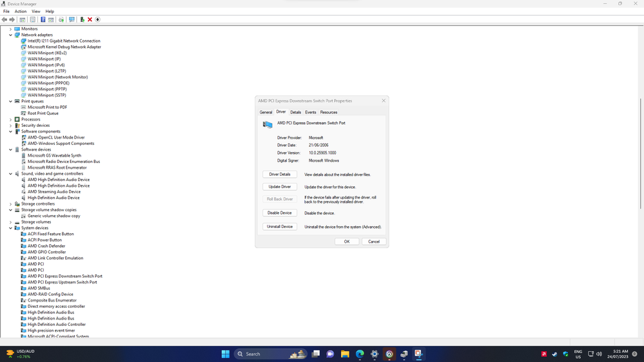
Task: Collapse the Print queues category
Action: point(11,101)
